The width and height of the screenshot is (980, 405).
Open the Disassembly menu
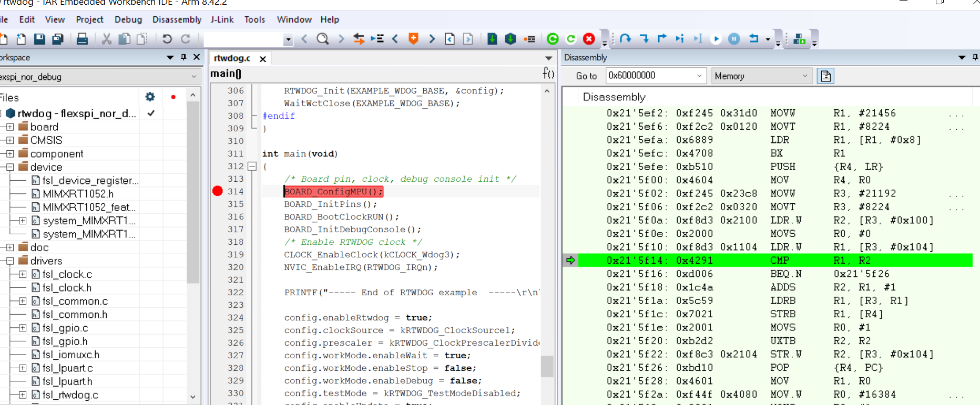coord(177,19)
